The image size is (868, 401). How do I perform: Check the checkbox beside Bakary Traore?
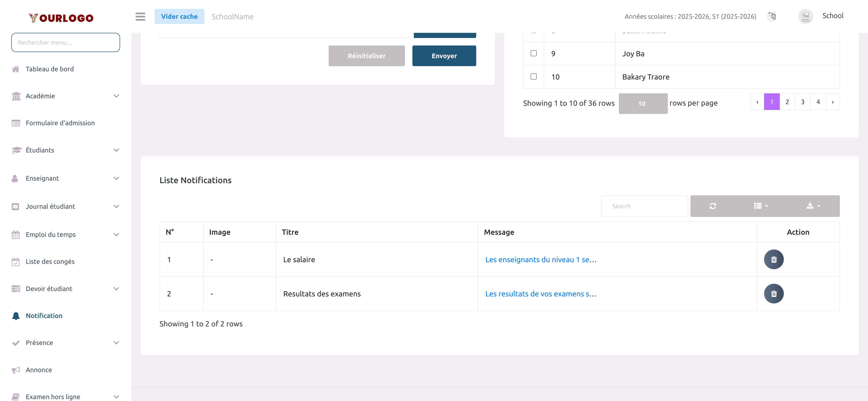click(533, 76)
